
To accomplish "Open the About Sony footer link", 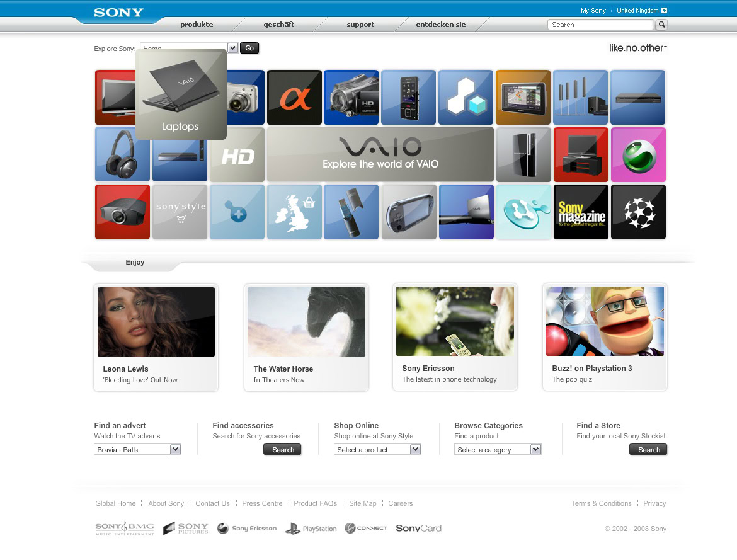I will point(166,503).
